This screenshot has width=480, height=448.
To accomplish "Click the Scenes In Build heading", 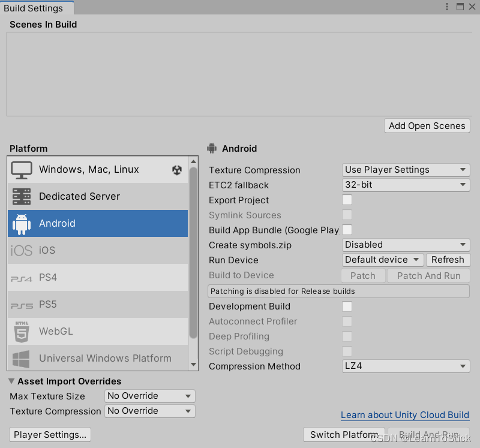I will point(43,25).
